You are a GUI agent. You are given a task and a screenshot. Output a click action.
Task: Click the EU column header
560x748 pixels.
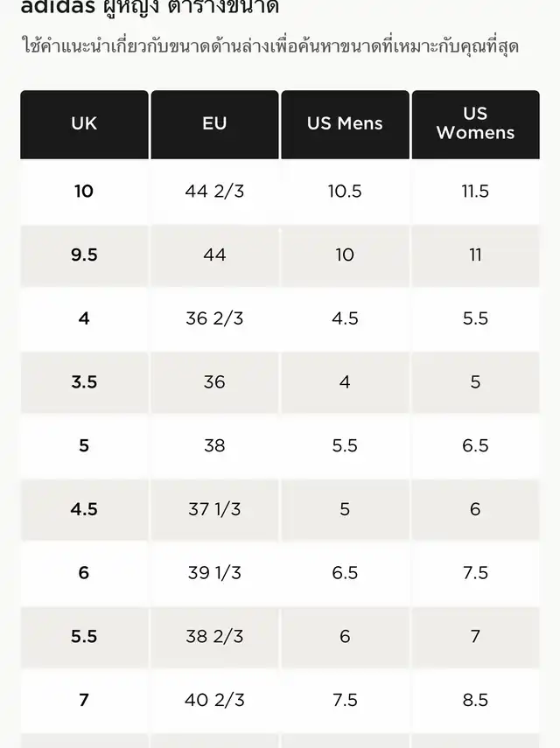click(x=214, y=123)
